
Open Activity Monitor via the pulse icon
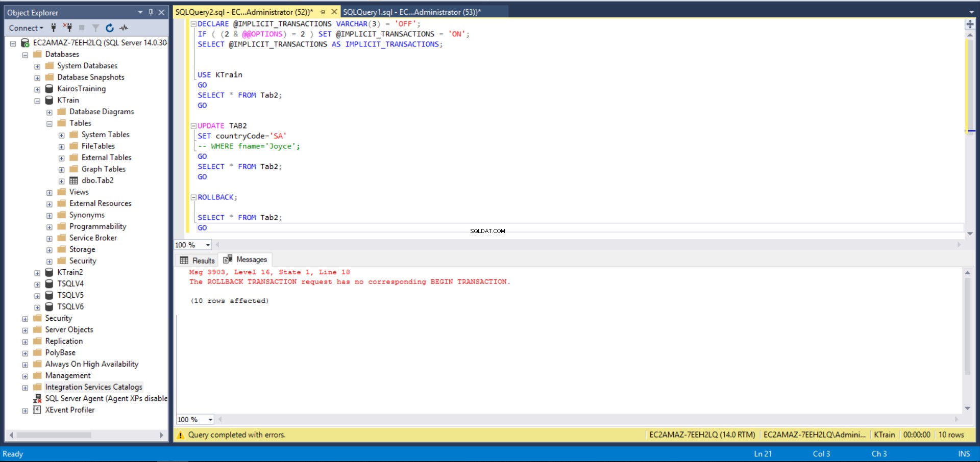[x=124, y=28]
